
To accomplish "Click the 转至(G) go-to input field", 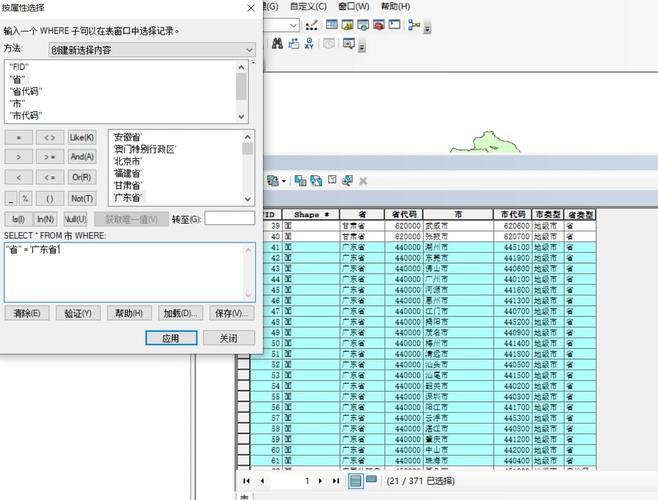I will [230, 219].
